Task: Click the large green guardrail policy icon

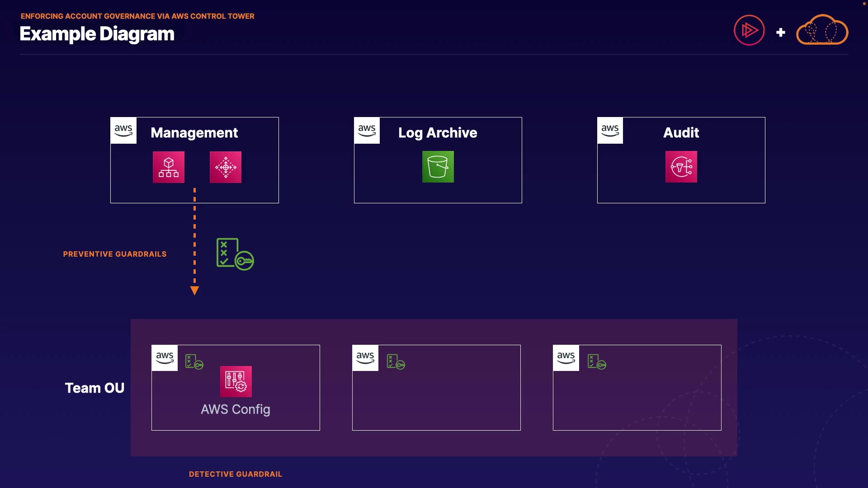Action: pyautogui.click(x=235, y=254)
